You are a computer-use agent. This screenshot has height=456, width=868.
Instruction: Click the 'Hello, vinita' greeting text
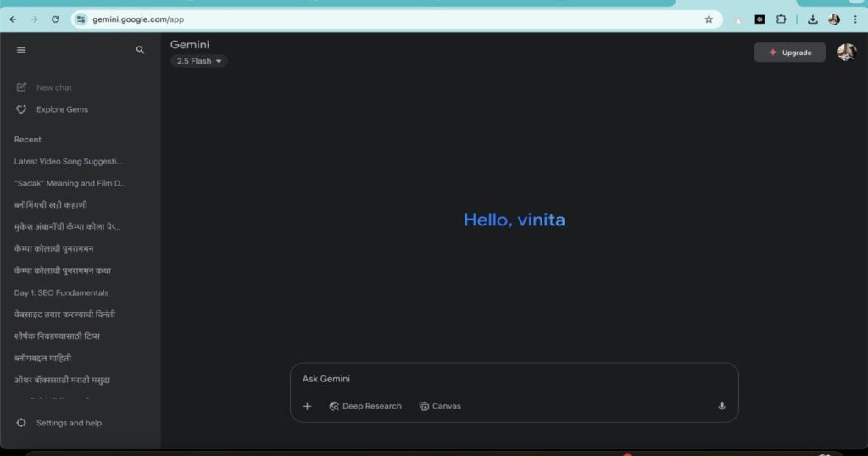(x=515, y=220)
